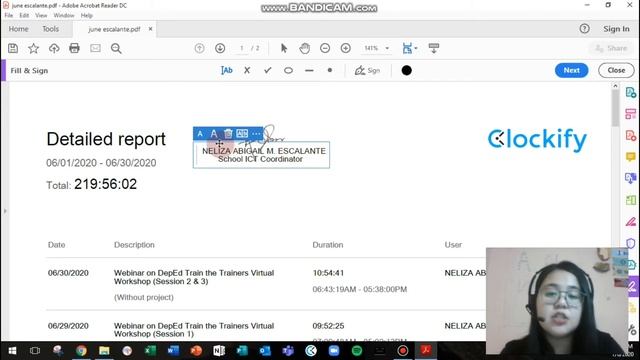Open the zoom level dropdown
Image resolution: width=640 pixels, height=360 pixels.
[x=387, y=48]
